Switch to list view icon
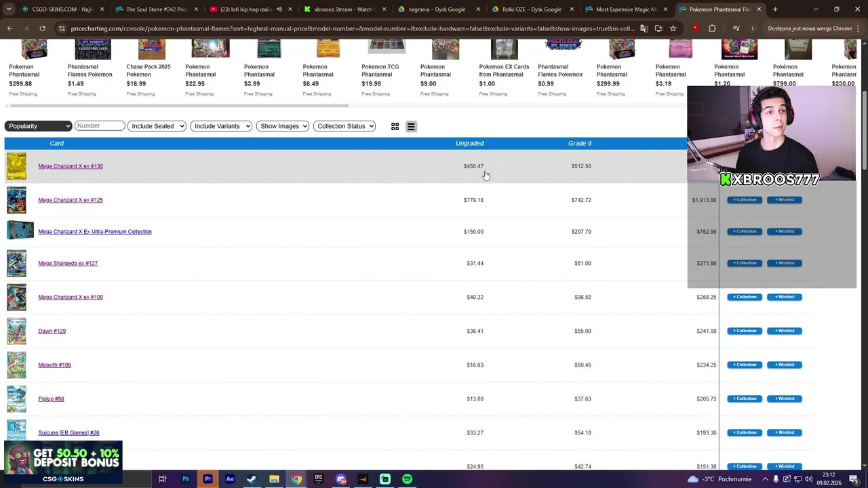Viewport: 868px width, 488px height. pos(411,127)
